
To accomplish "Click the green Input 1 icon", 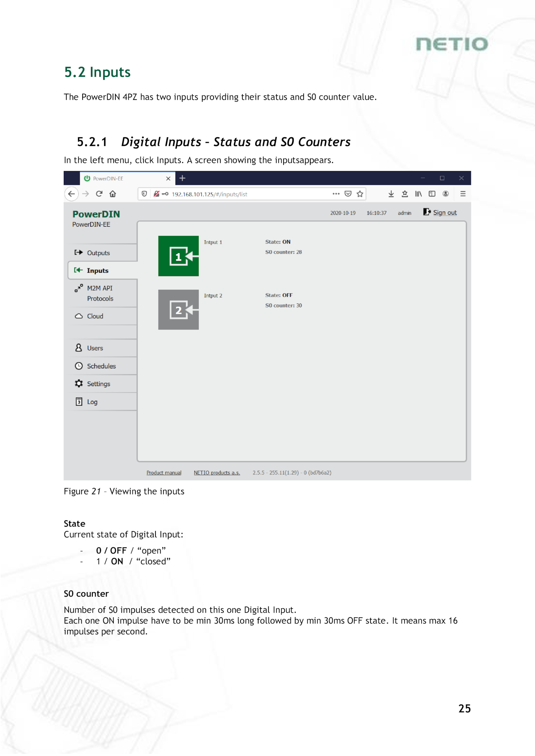I will point(178,256).
